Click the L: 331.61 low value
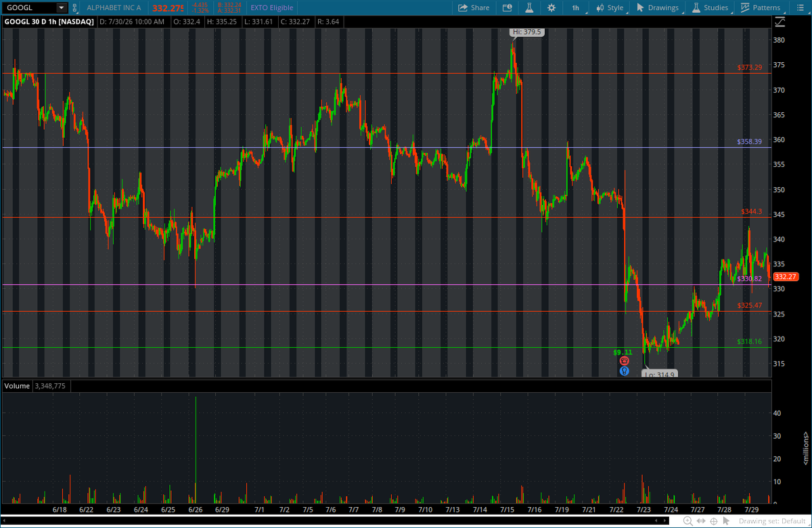This screenshot has width=812, height=528. pyautogui.click(x=258, y=22)
